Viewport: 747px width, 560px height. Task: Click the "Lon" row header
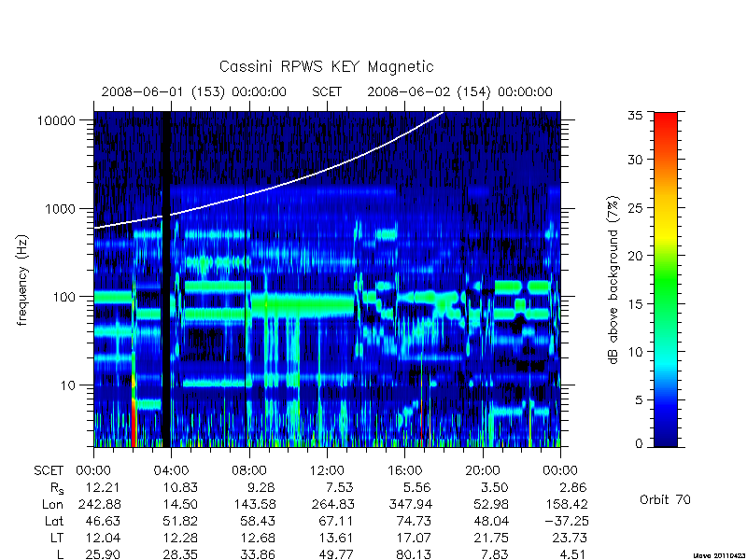coord(52,504)
